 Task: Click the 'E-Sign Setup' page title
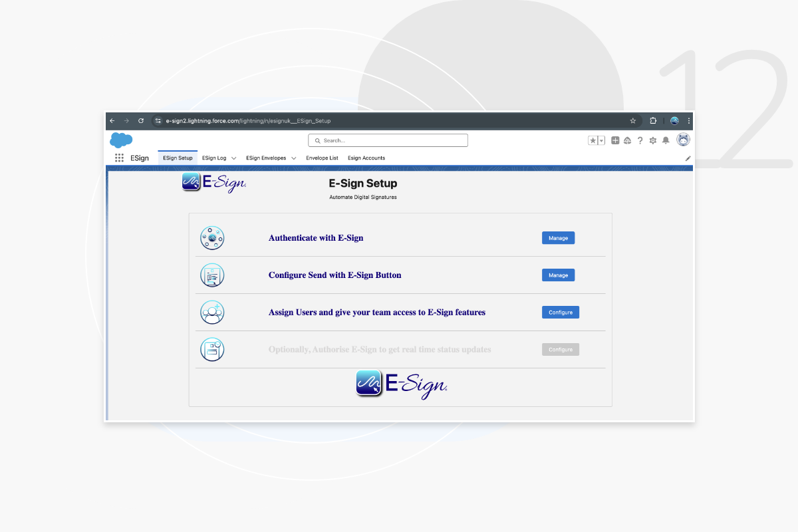pyautogui.click(x=363, y=184)
